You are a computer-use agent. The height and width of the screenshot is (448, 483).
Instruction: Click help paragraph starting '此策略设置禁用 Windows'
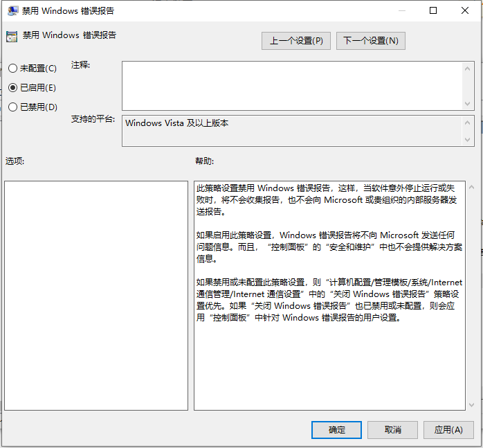(x=327, y=200)
